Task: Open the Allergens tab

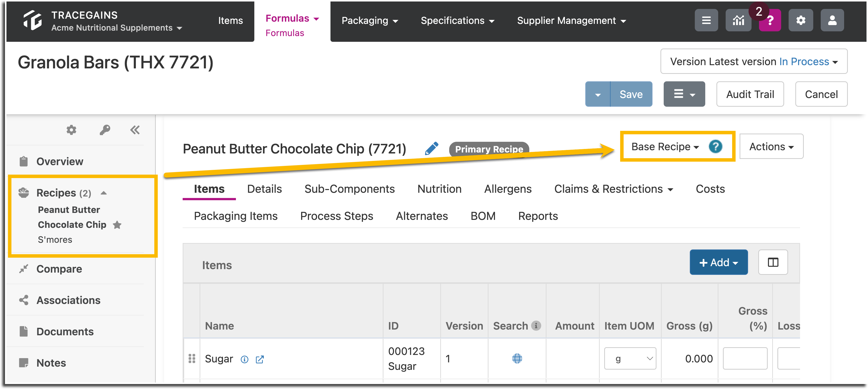Action: click(507, 189)
